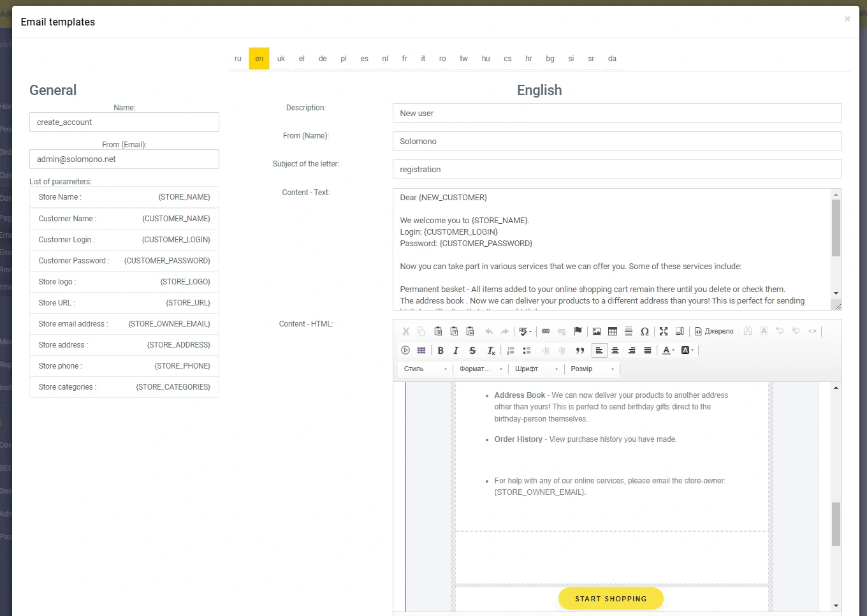867x616 pixels.
Task: Insert a numbered list
Action: point(511,351)
